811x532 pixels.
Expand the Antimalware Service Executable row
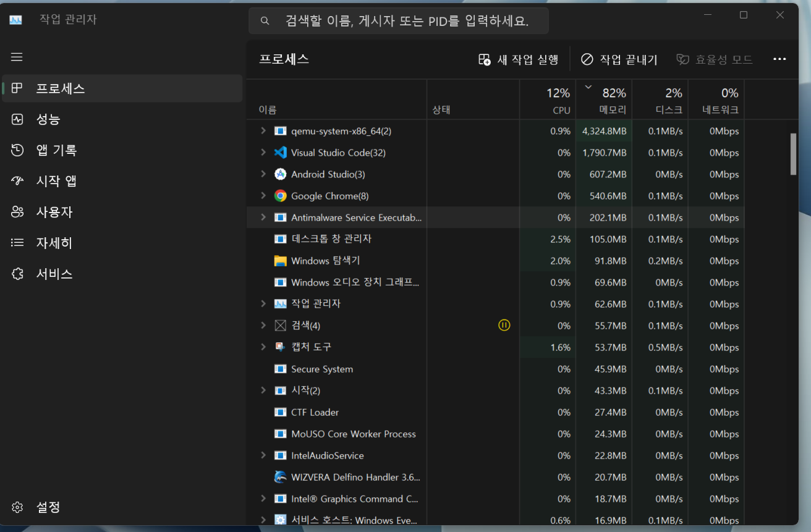pyautogui.click(x=263, y=217)
